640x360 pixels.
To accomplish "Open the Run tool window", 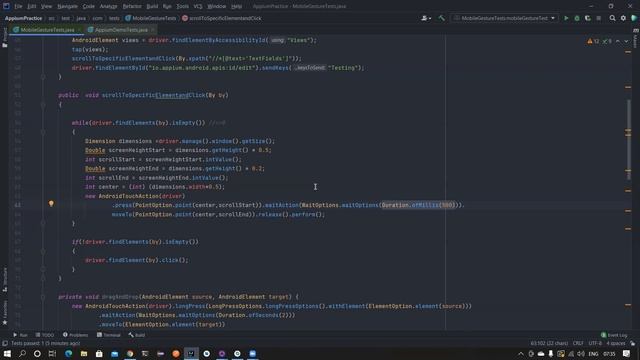I will coord(20,335).
